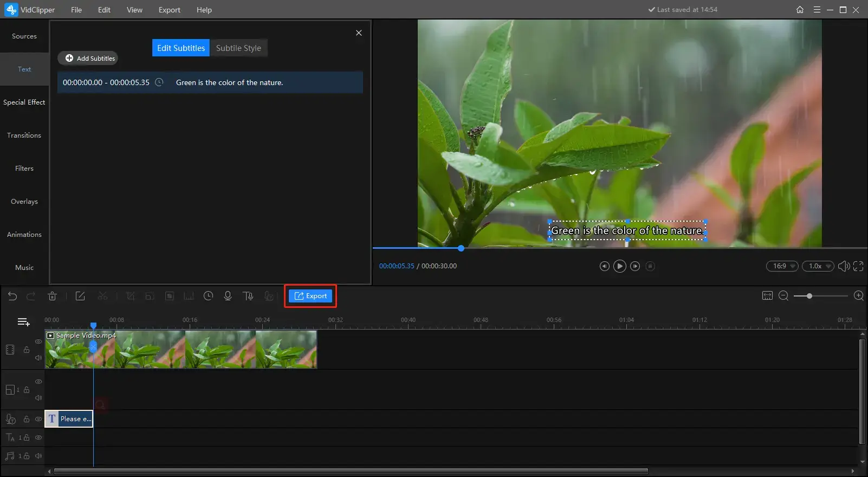Screen dimensions: 868x477
Task: Click the Redo arrow in timeline toolbar
Action: tap(31, 296)
